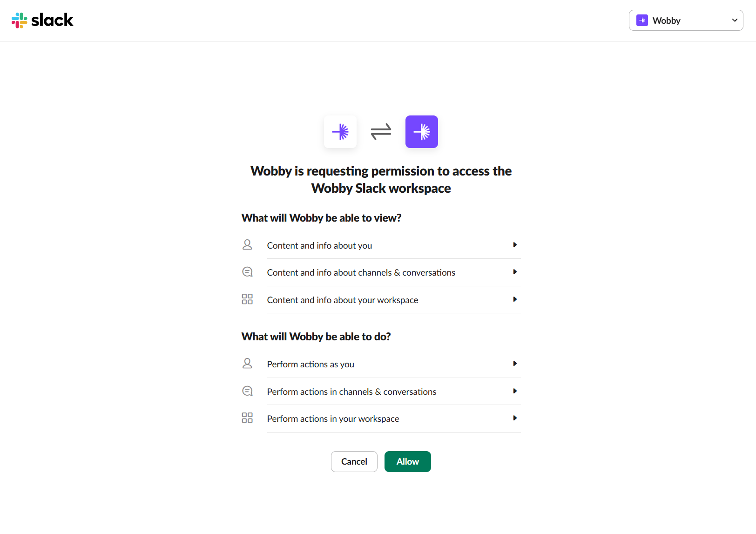Select the 'Perform actions as you' row text
Image resolution: width=756 pixels, height=534 pixels.
point(310,364)
